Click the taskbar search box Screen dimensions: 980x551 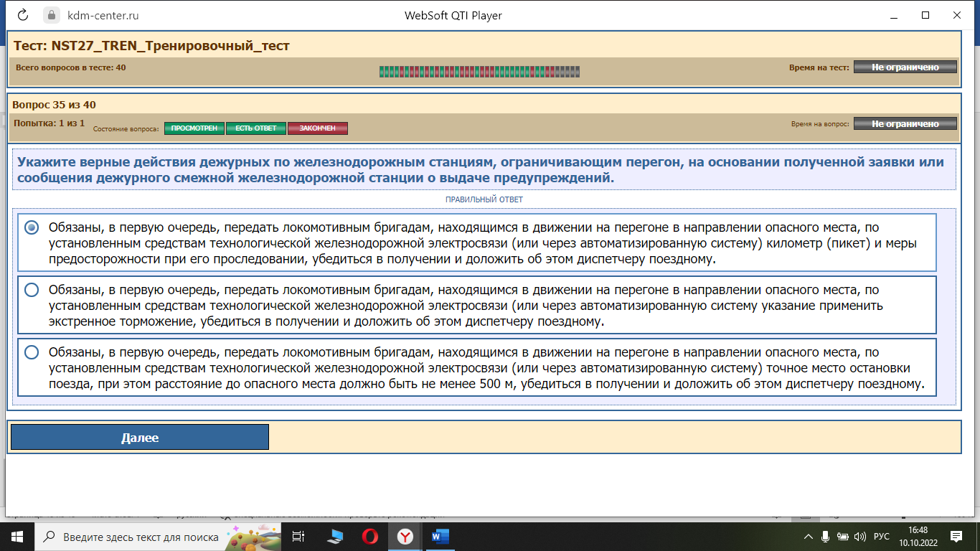pos(156,536)
